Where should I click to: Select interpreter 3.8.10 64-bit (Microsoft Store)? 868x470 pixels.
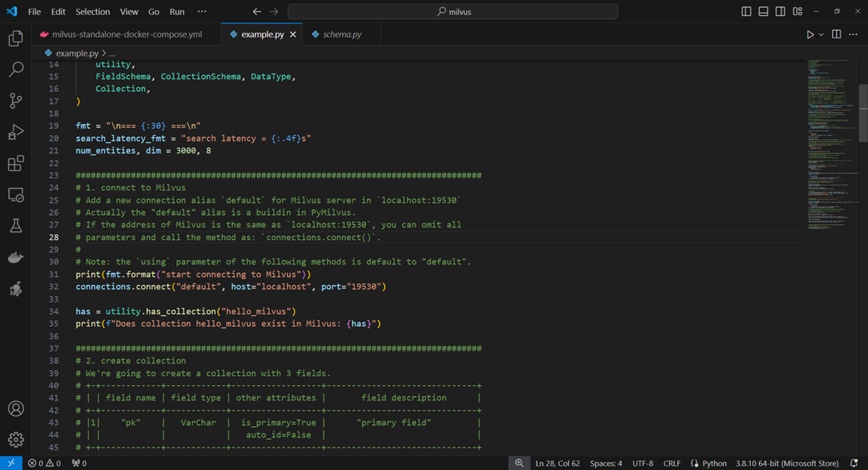pos(787,463)
